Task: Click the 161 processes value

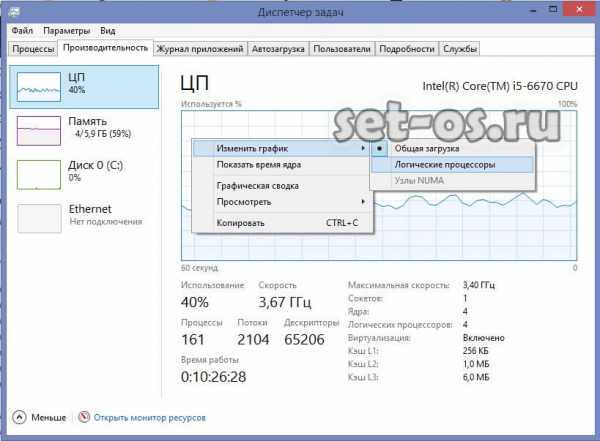Action: [x=193, y=340]
